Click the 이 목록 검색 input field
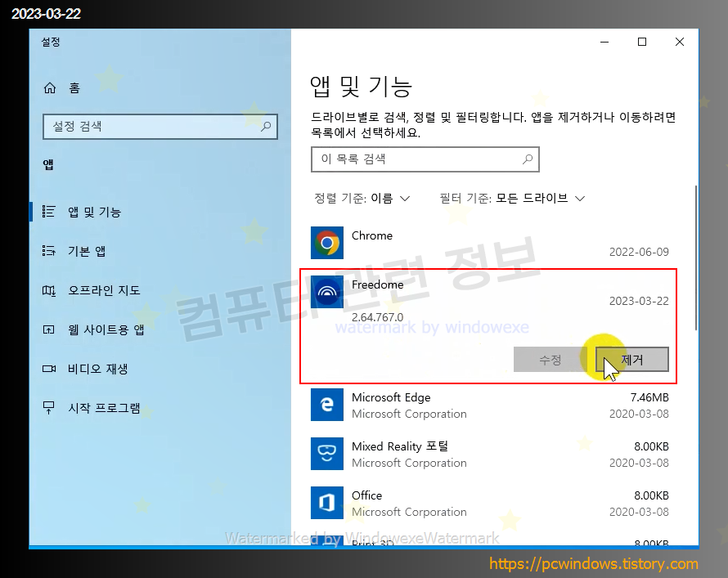Viewport: 728px width, 578px height. click(425, 159)
